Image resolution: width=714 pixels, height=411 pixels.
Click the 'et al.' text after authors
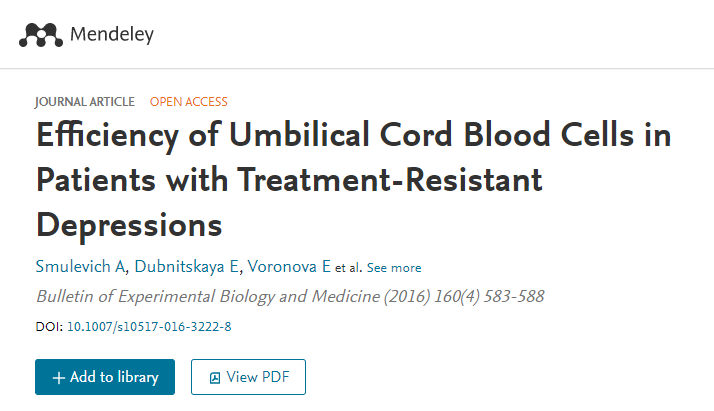click(x=348, y=267)
